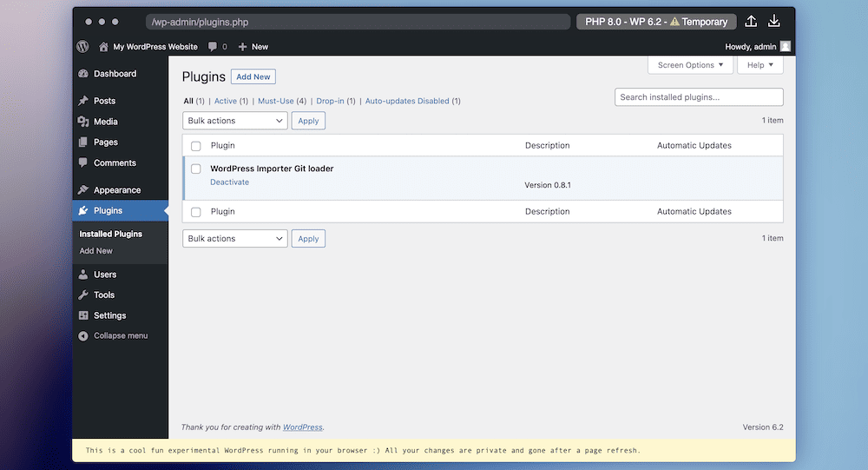
Task: Click the Collapse menu arrow icon
Action: (83, 336)
